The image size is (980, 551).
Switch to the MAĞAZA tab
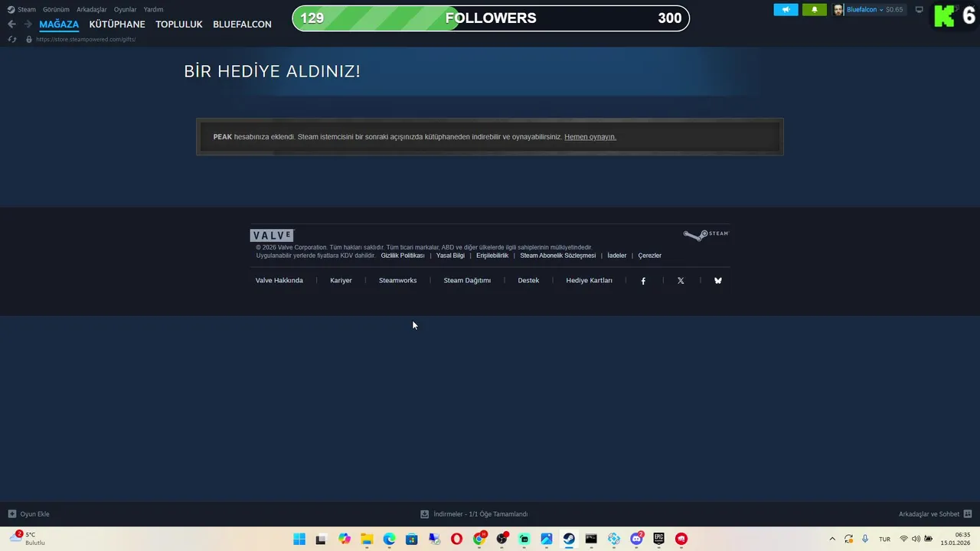59,24
